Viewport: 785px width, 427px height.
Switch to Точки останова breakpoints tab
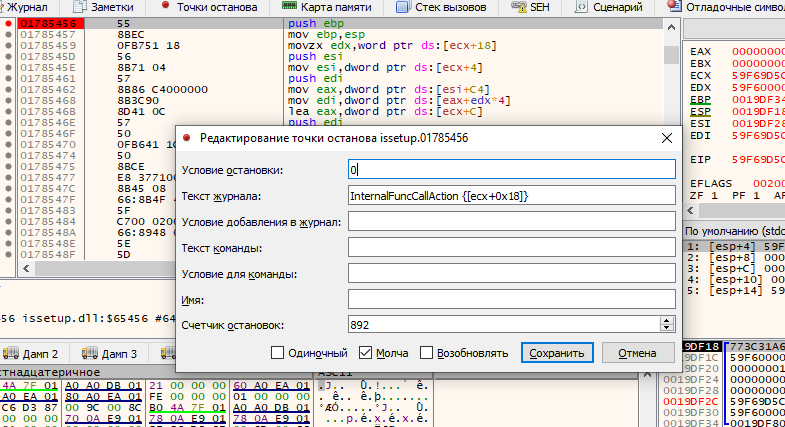214,7
